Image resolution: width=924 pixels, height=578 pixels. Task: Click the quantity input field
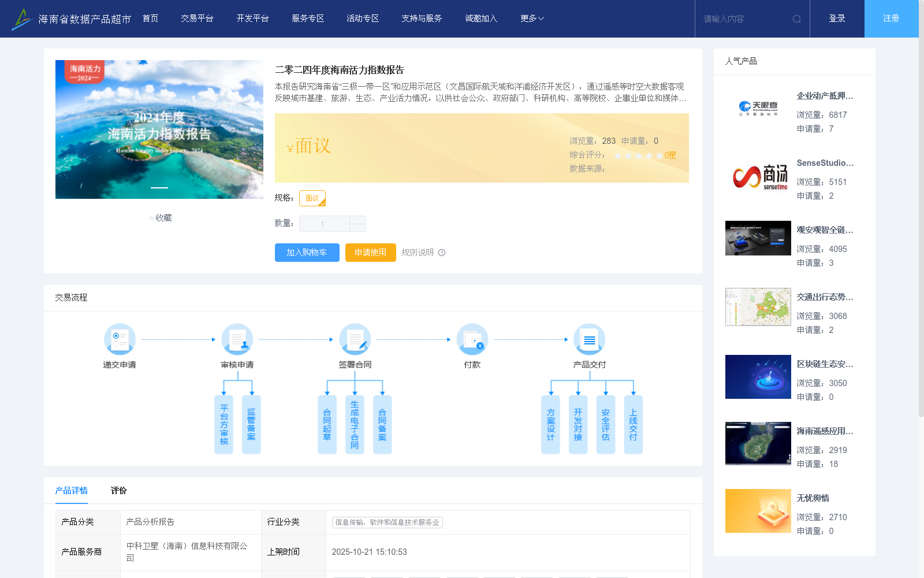click(x=325, y=224)
